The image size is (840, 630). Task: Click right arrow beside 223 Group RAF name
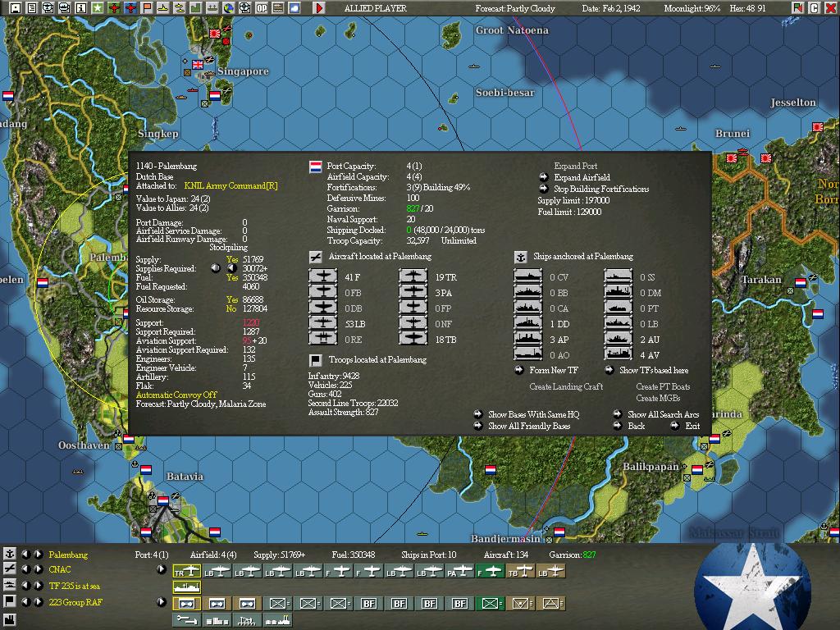click(x=38, y=601)
